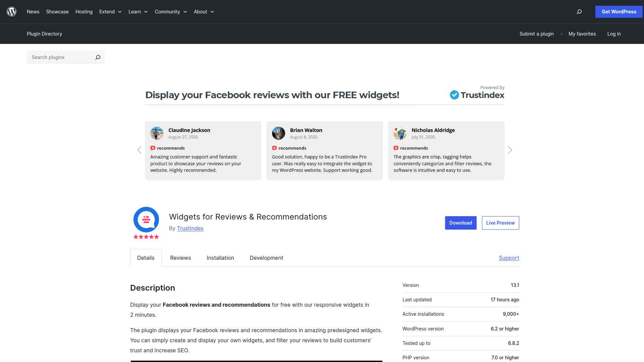This screenshot has height=362, width=644.
Task: Open My favorites
Action: (582, 34)
